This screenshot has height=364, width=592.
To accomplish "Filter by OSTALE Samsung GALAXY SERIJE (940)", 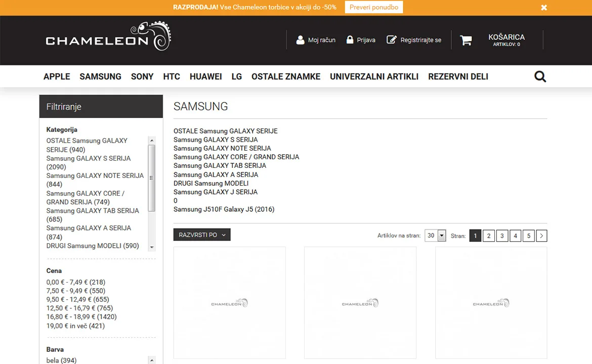I will pos(87,145).
